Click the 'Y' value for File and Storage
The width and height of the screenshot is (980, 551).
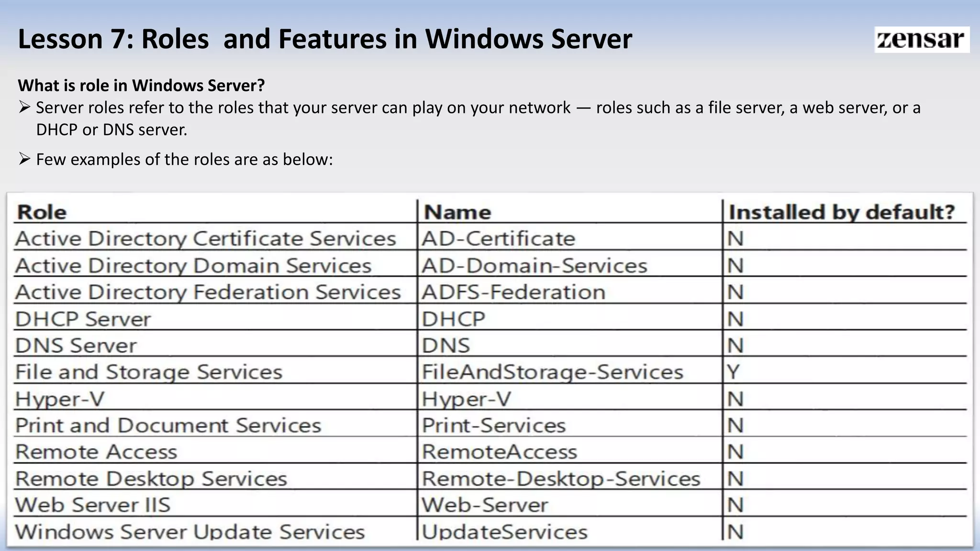pos(734,372)
